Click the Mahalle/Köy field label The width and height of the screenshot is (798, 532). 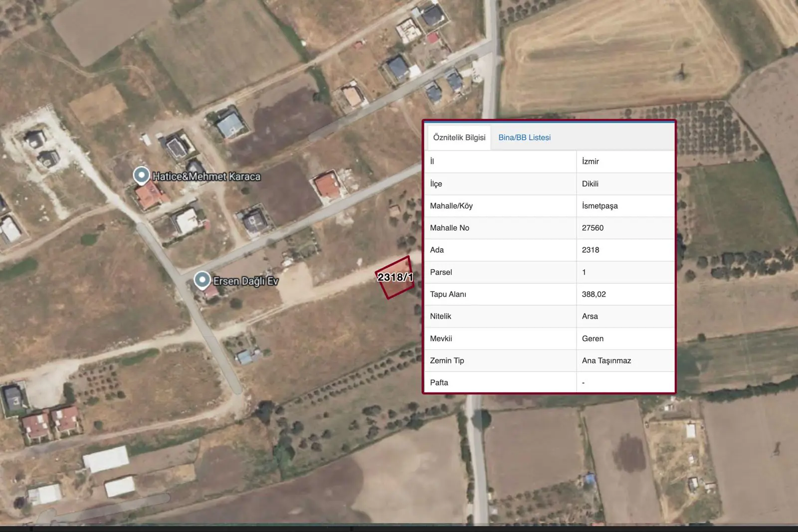[451, 206]
